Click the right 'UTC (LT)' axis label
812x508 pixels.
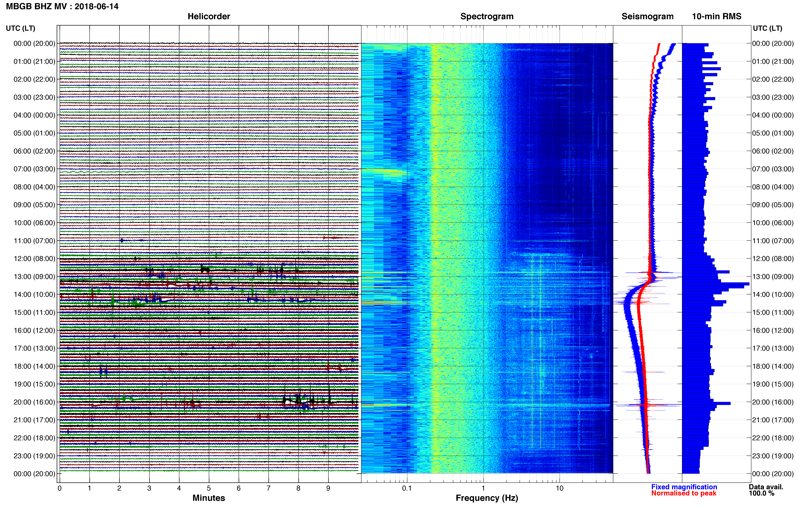(x=767, y=29)
